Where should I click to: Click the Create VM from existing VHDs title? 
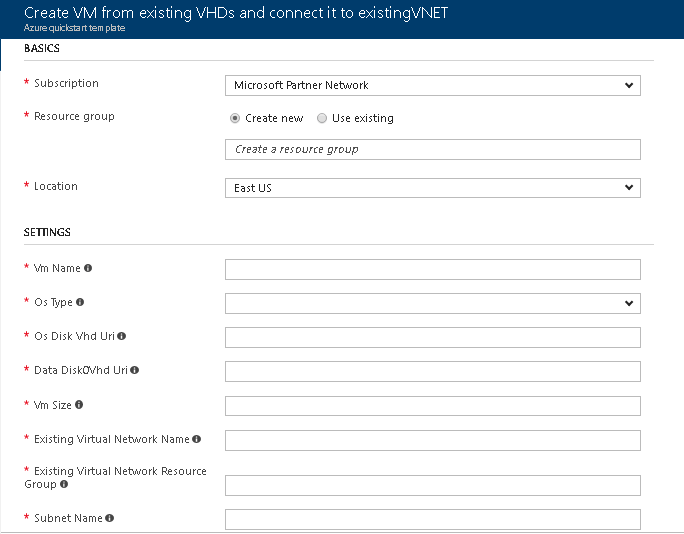[236, 13]
